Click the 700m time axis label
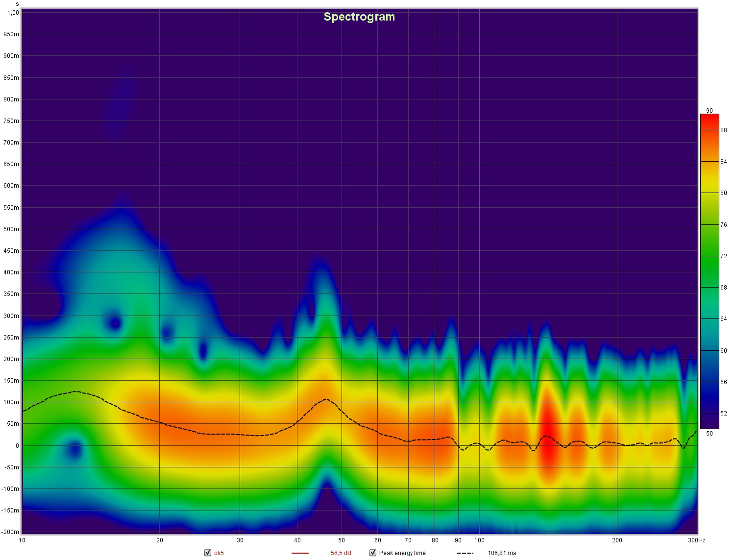The height and width of the screenshot is (560, 735). [x=11, y=143]
